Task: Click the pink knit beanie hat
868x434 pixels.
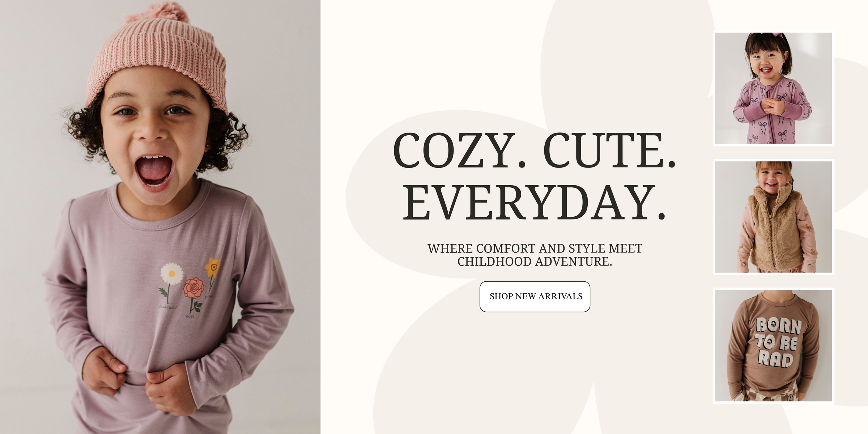Action: tap(157, 58)
